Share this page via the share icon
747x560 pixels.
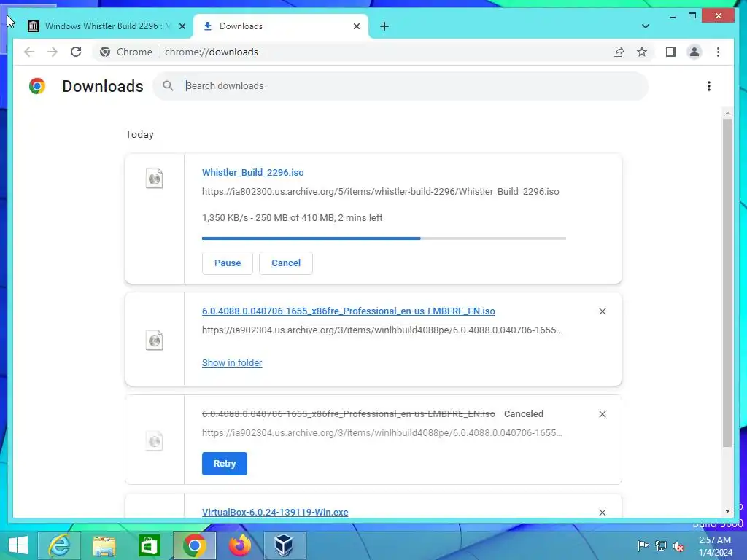[619, 52]
